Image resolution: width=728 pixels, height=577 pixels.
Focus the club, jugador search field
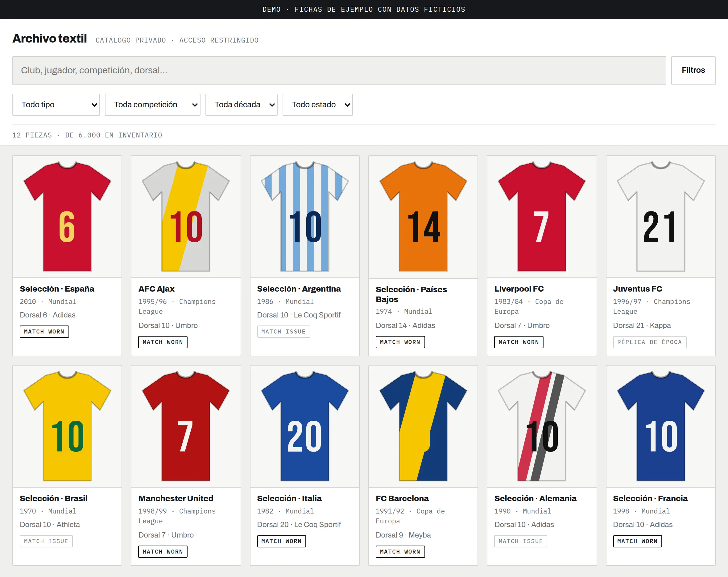(x=339, y=70)
